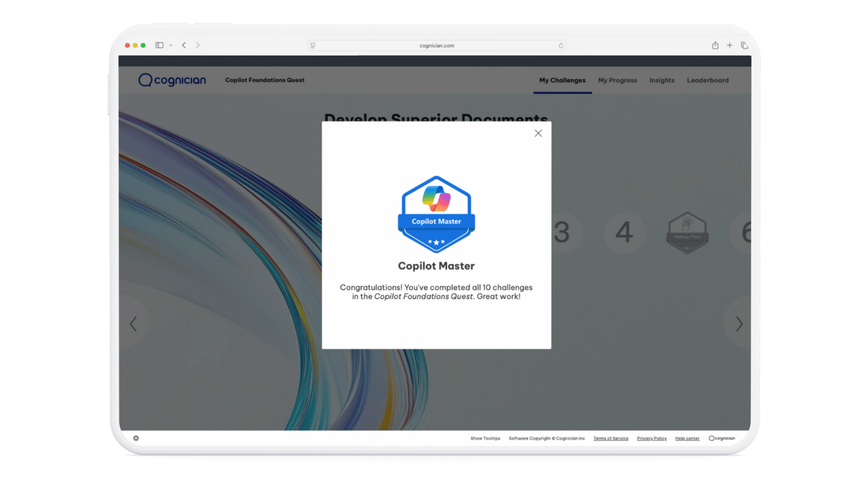This screenshot has height=488, width=868.
Task: Click the Halfway There badge
Action: click(687, 233)
